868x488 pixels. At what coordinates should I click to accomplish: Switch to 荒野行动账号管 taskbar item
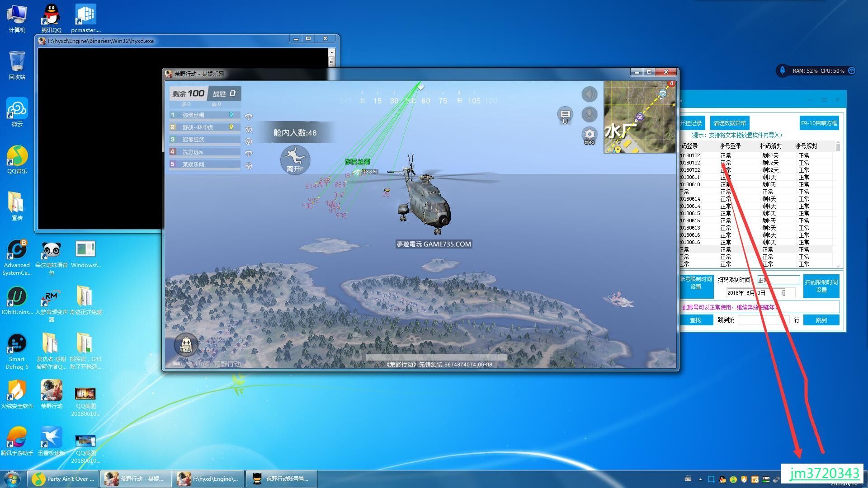pos(281,479)
